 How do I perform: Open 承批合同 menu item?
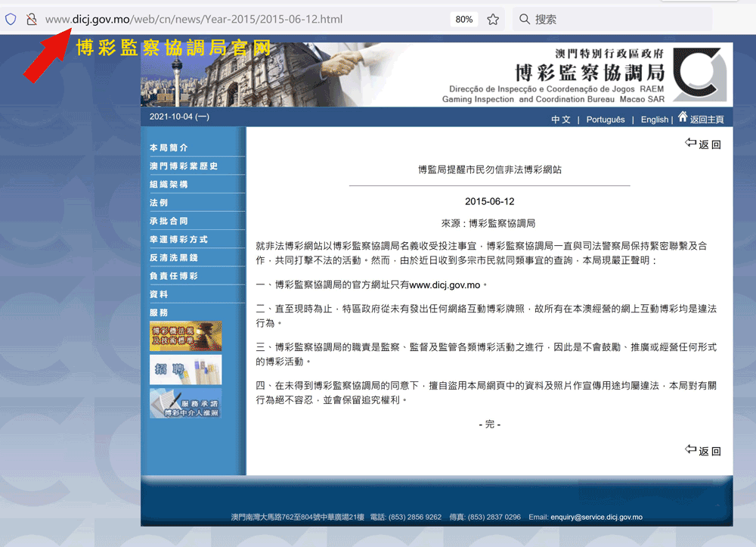click(169, 221)
